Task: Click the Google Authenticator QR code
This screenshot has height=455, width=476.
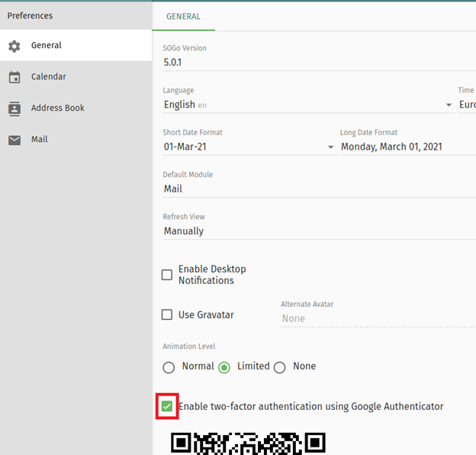Action: pos(248,443)
